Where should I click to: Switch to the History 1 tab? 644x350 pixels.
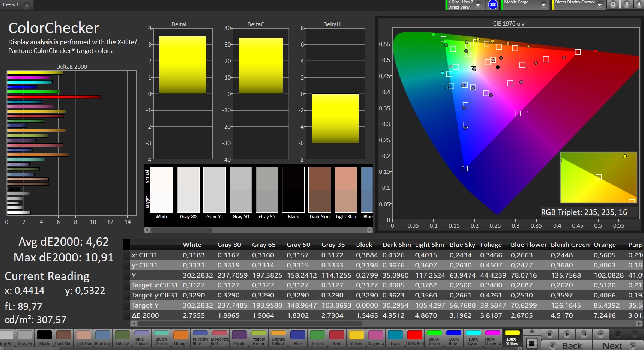[x=10, y=5]
